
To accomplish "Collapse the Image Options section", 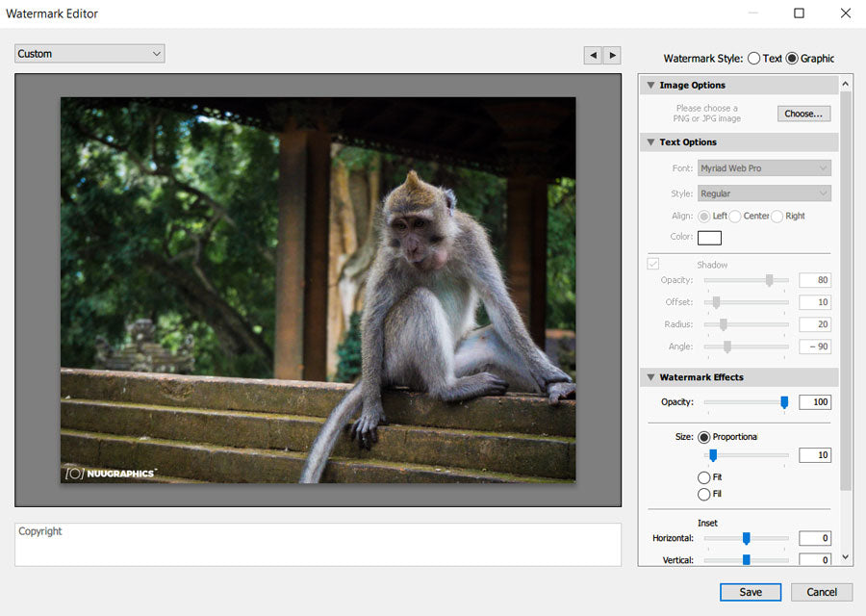I will point(650,85).
